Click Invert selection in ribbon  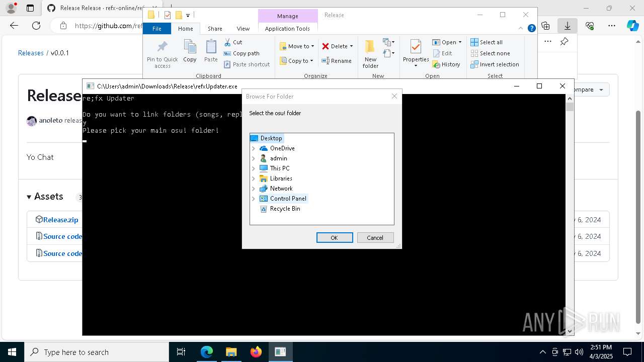(x=495, y=64)
